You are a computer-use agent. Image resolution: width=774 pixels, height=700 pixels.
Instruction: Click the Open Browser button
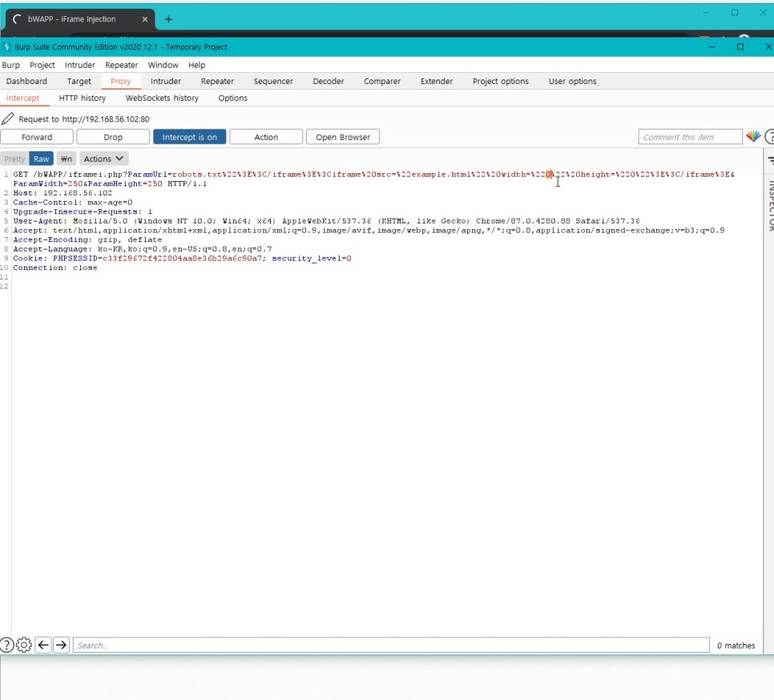pyautogui.click(x=343, y=137)
